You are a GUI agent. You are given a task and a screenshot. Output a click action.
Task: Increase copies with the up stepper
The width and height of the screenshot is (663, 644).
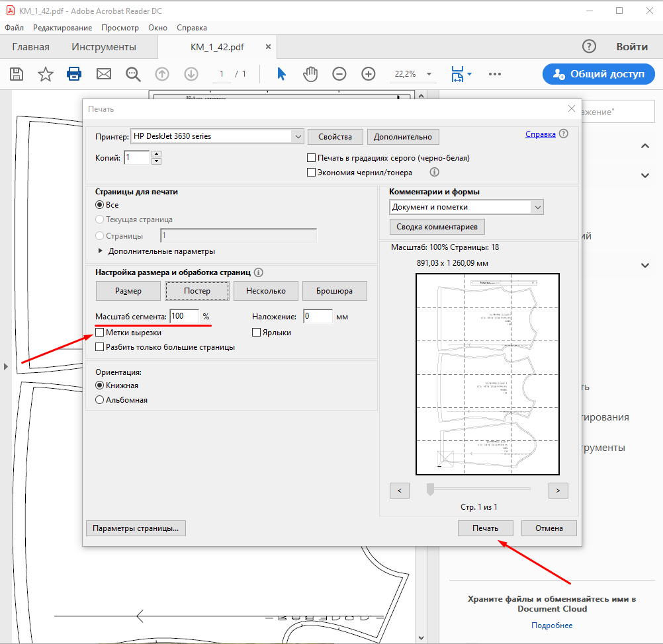[156, 154]
